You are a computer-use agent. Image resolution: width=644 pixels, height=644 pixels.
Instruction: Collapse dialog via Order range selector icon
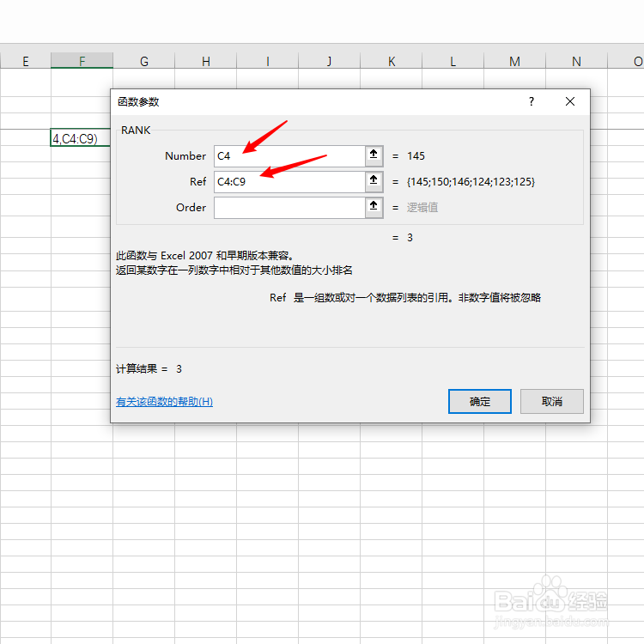click(374, 208)
